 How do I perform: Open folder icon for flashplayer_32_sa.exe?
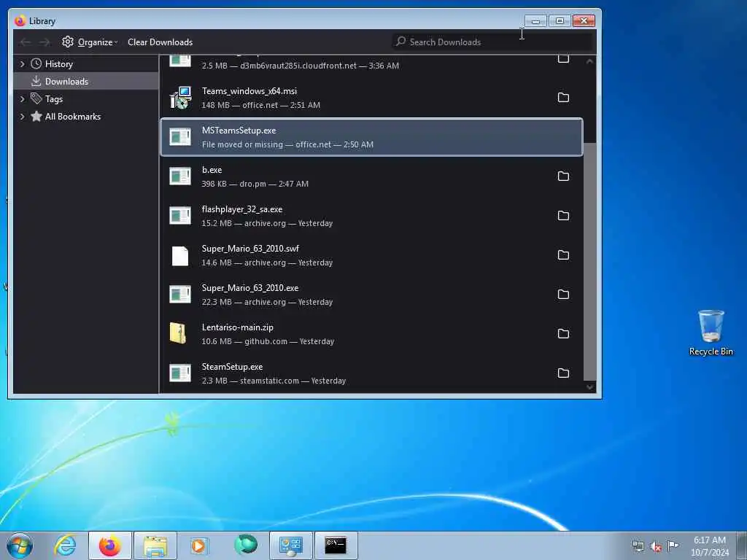563,216
